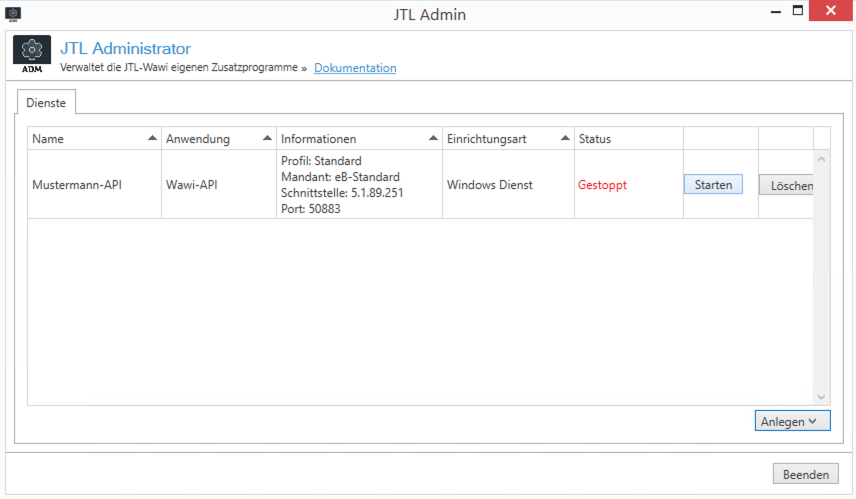Open the Dokumentation link
Image resolution: width=856 pixels, height=499 pixels.
355,68
